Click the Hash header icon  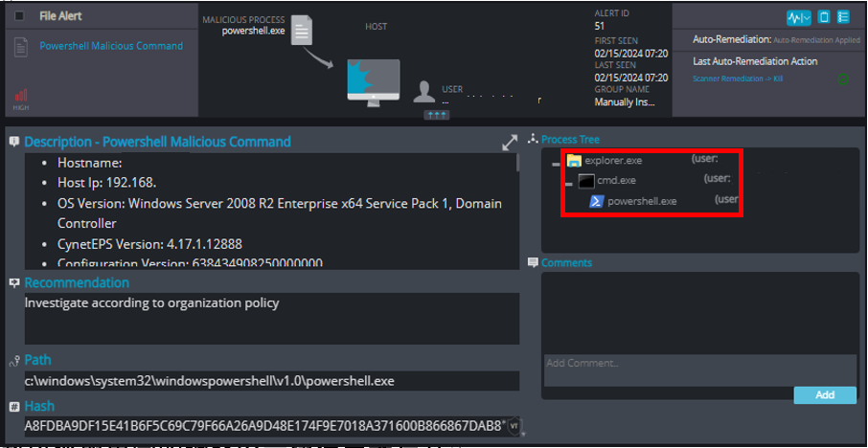[15, 407]
